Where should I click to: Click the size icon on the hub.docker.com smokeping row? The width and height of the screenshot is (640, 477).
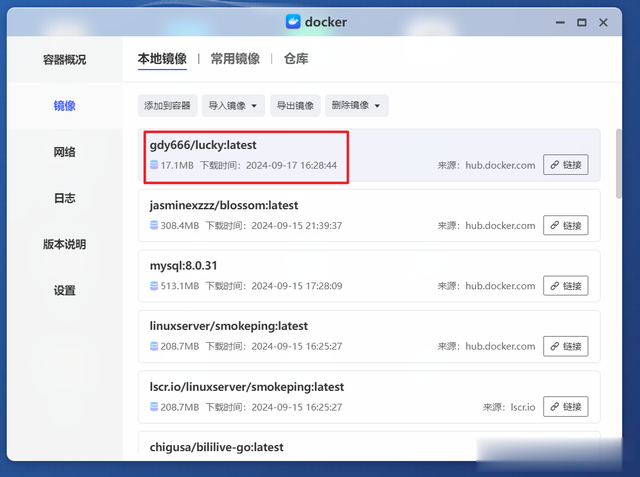pos(154,346)
